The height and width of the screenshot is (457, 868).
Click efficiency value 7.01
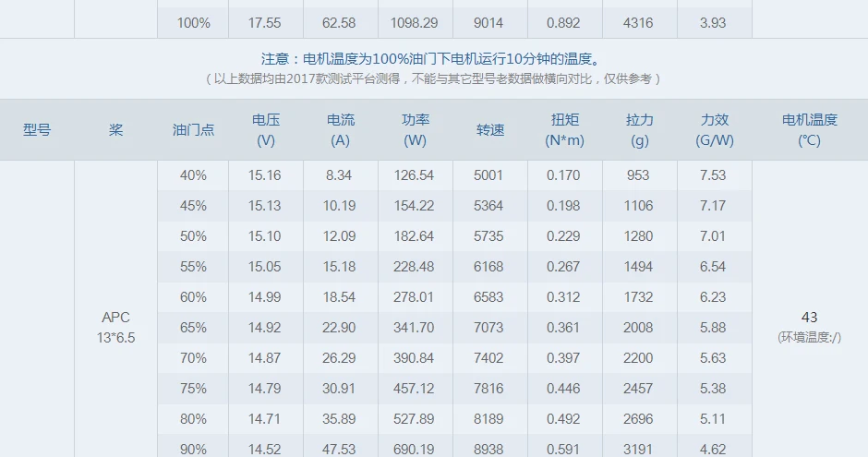pyautogui.click(x=713, y=236)
